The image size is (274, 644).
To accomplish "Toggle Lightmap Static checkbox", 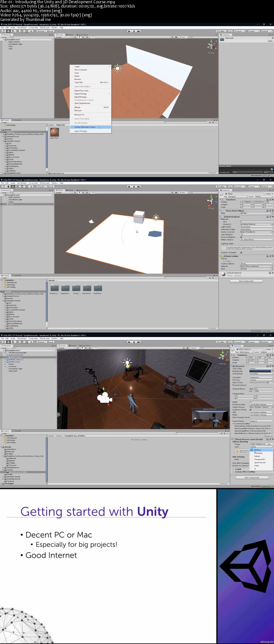I will click(241, 244).
